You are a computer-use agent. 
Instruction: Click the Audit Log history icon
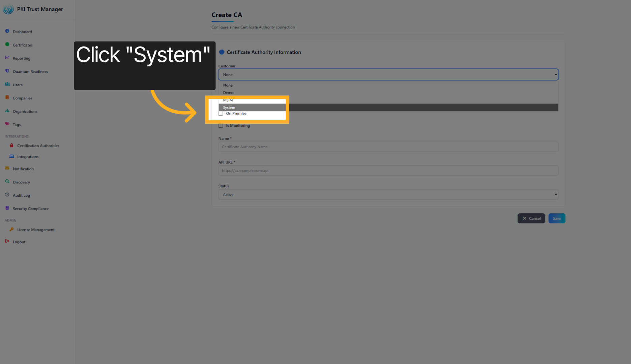pyautogui.click(x=7, y=195)
